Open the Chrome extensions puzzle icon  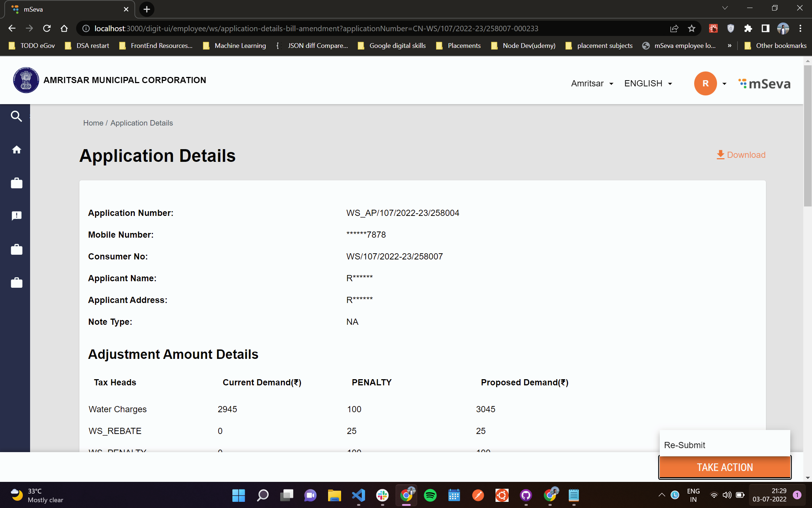(x=748, y=28)
